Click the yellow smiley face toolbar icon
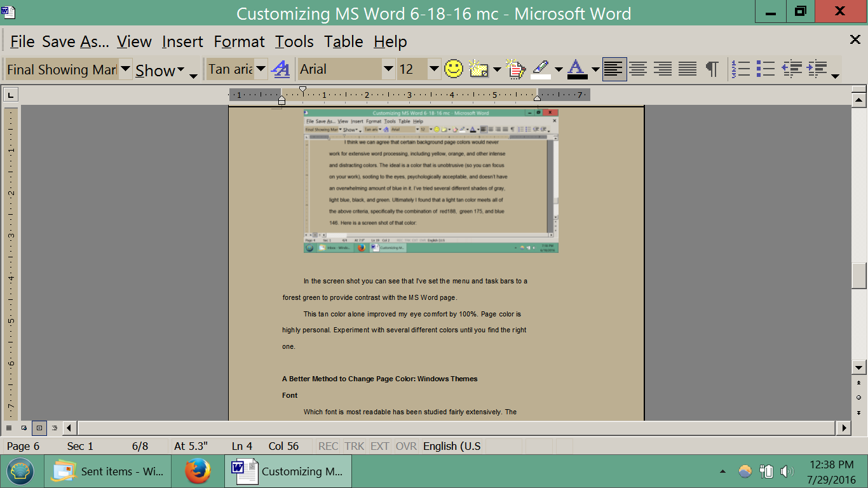This screenshot has width=868, height=488. pyautogui.click(x=454, y=69)
